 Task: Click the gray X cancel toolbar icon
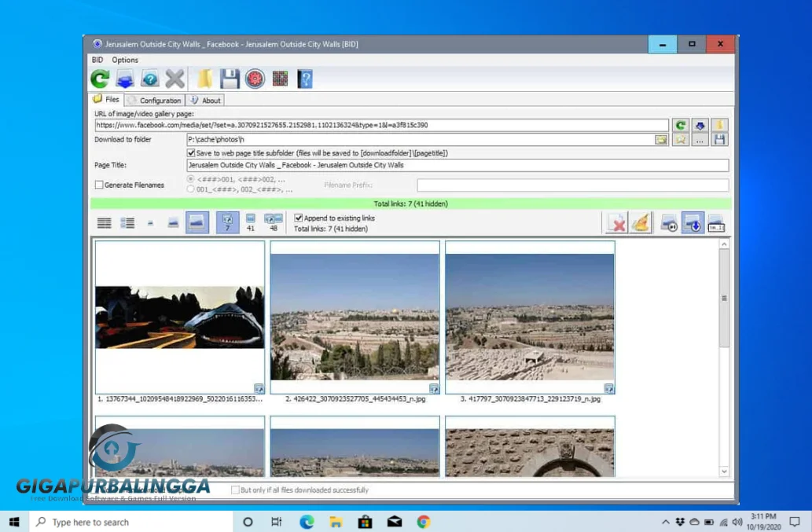pyautogui.click(x=175, y=79)
